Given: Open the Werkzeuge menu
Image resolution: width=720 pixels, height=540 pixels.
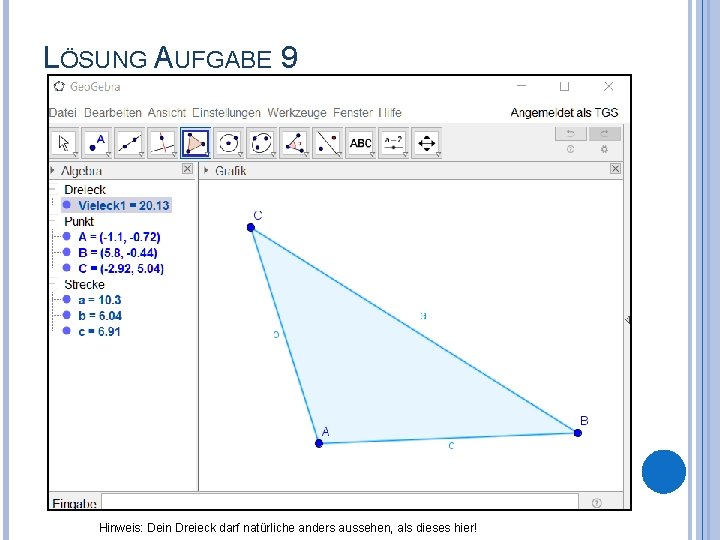Looking at the screenshot, I should coord(297,112).
